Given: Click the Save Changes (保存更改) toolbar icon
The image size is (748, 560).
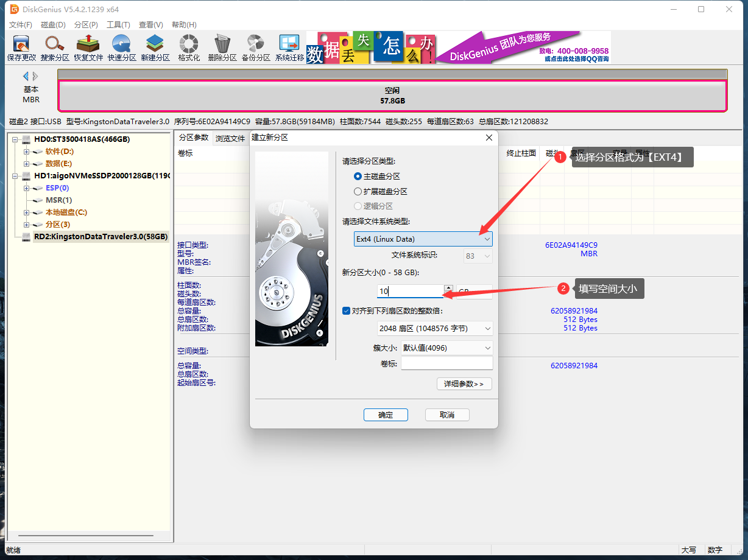Looking at the screenshot, I should coord(21,47).
